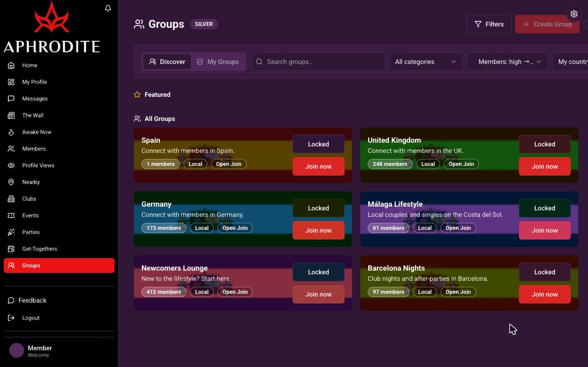Click the My Profile grid icon

pyautogui.click(x=11, y=82)
